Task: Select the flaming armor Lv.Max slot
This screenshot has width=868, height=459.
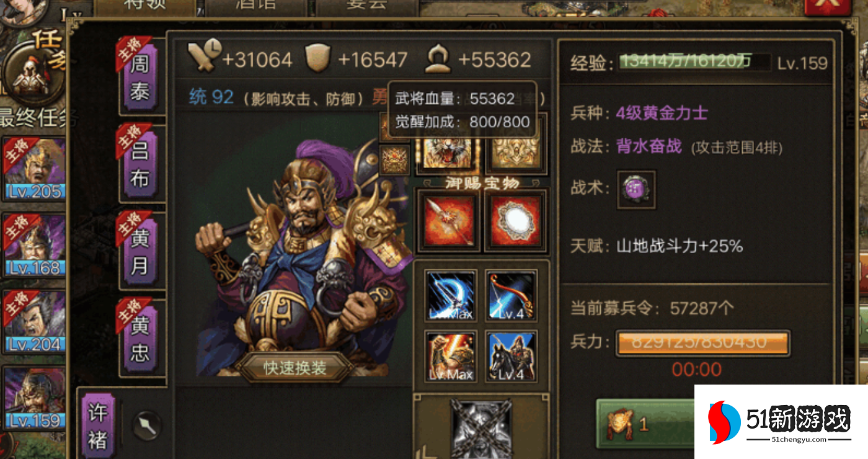Action: pos(451,357)
